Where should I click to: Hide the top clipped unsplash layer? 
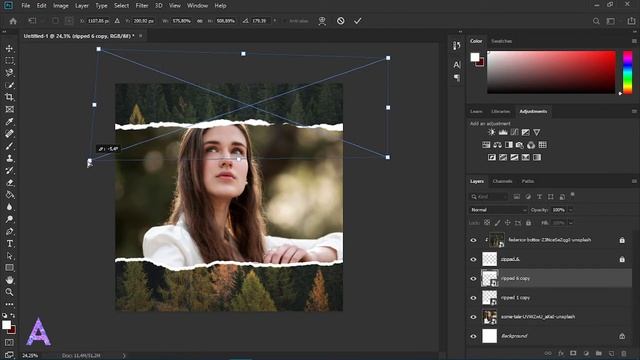tap(473, 240)
